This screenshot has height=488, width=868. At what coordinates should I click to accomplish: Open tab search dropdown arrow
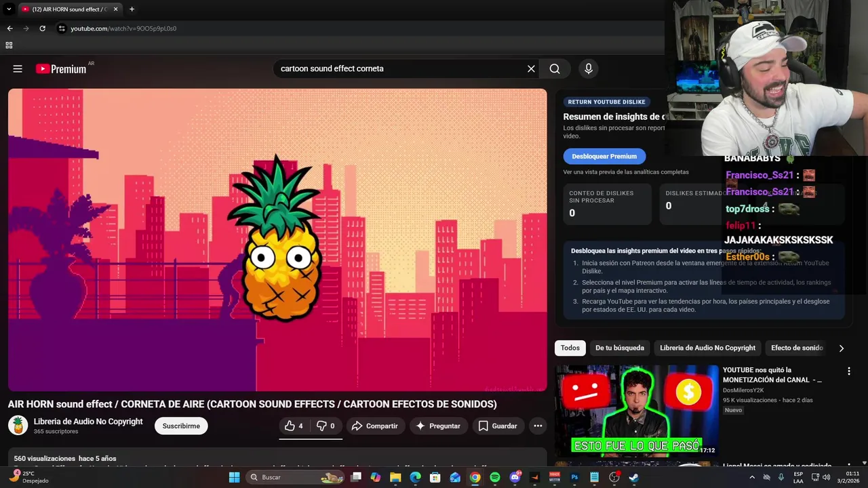[x=9, y=9]
